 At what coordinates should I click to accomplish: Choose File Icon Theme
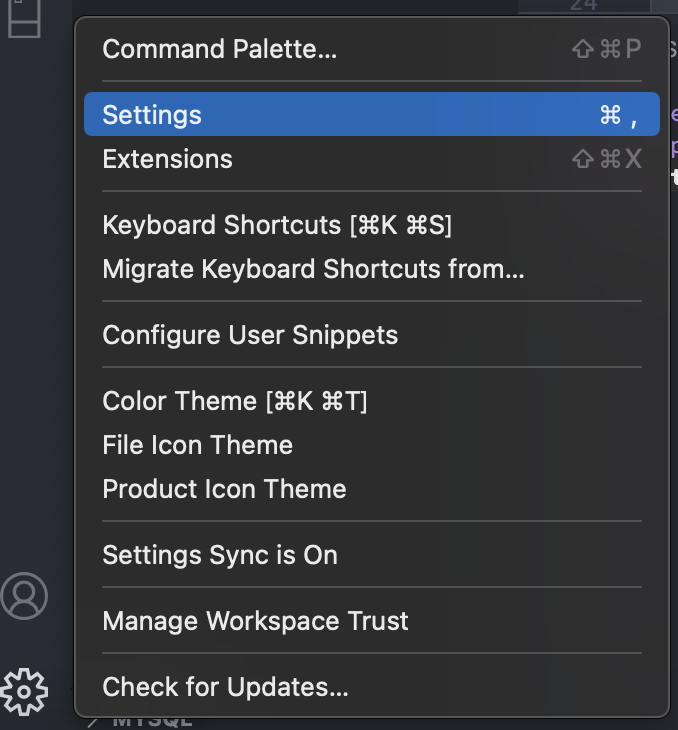tap(197, 445)
